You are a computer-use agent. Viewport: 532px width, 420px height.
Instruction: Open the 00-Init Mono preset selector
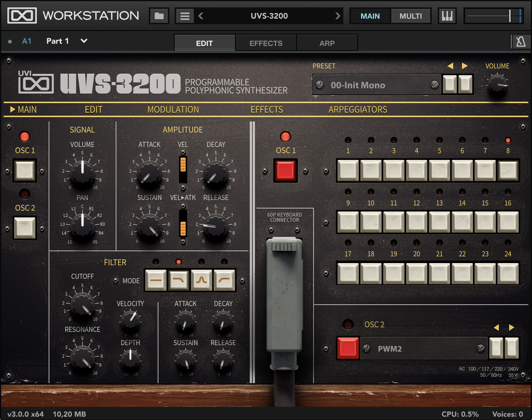click(x=377, y=85)
